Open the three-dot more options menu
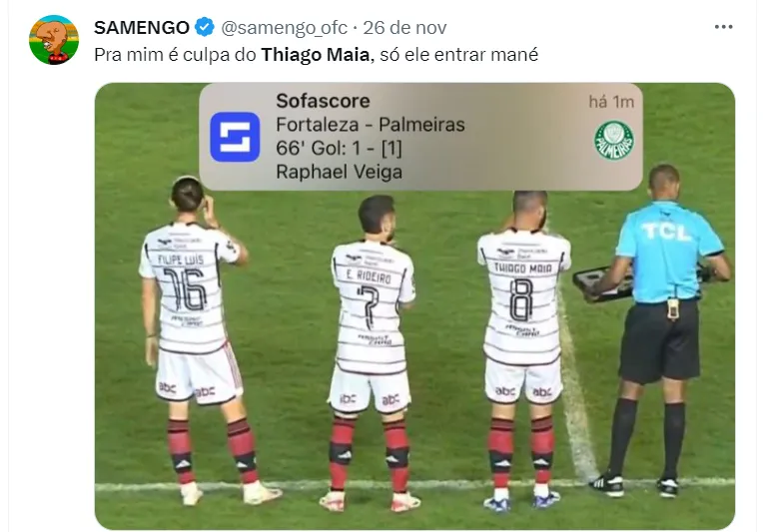Viewport: 781px width, 532px height. pos(723,27)
